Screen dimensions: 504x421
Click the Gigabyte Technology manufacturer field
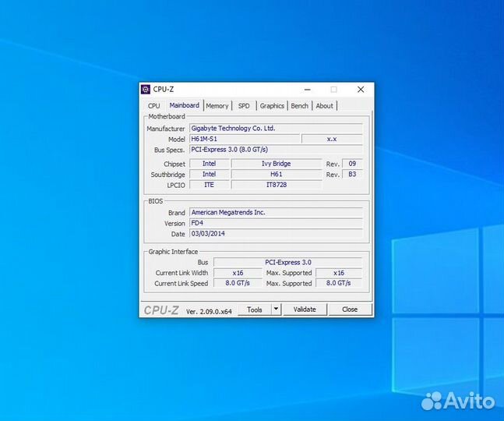click(276, 128)
